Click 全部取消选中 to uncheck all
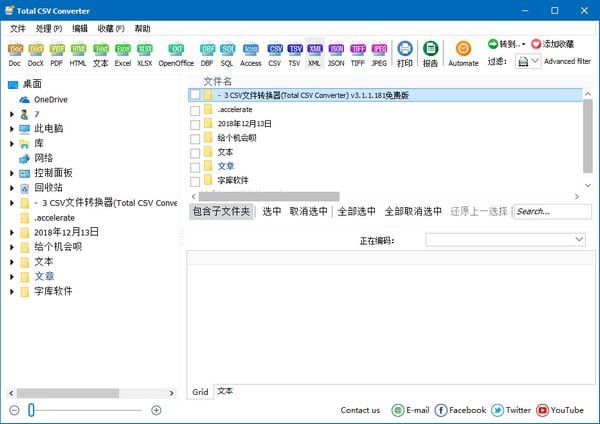The height and width of the screenshot is (424, 600). click(x=413, y=211)
